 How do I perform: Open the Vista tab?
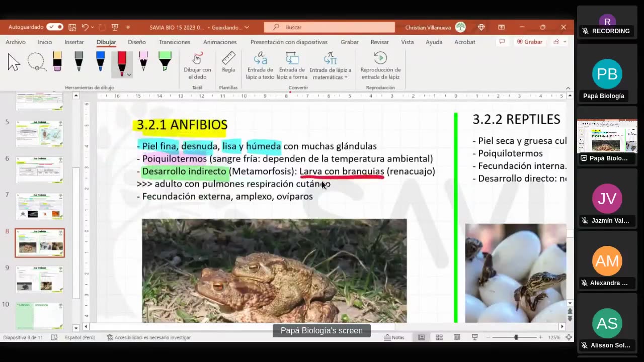point(408,42)
